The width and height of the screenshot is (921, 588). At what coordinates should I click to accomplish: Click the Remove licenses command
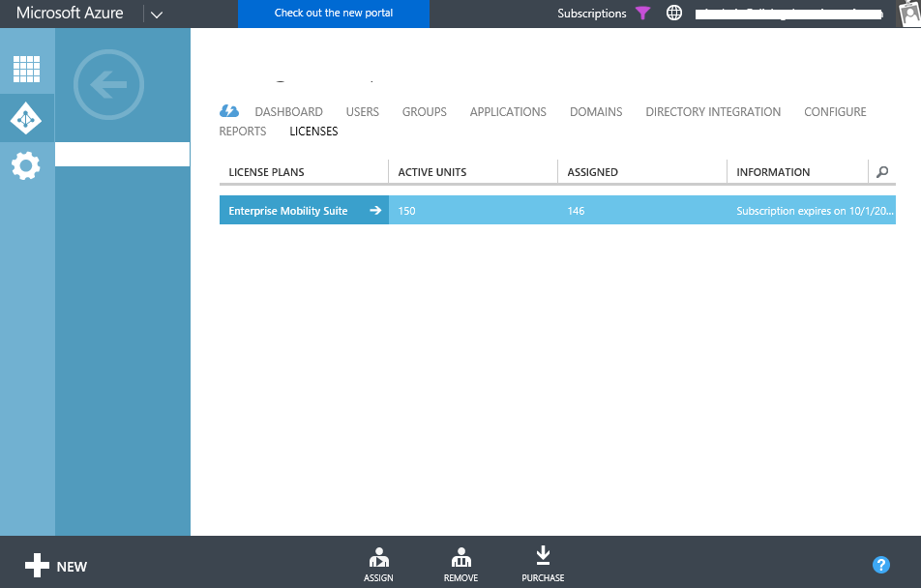pyautogui.click(x=461, y=565)
